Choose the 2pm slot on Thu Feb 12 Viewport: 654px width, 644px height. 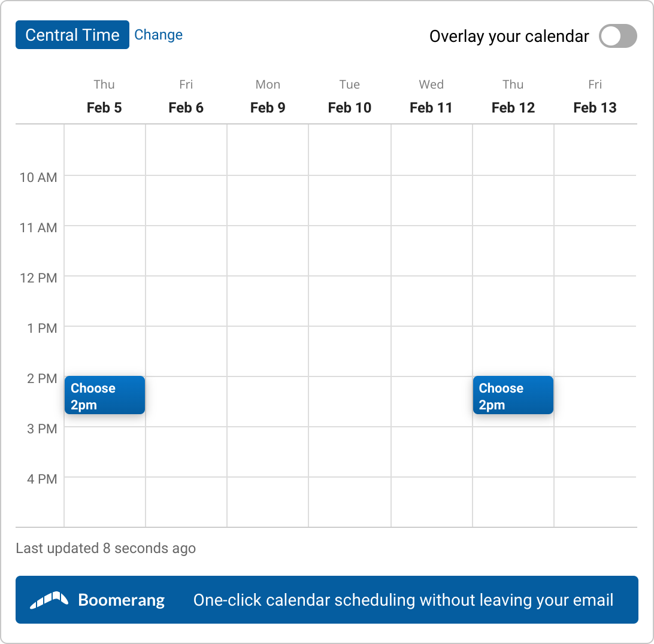tap(513, 395)
